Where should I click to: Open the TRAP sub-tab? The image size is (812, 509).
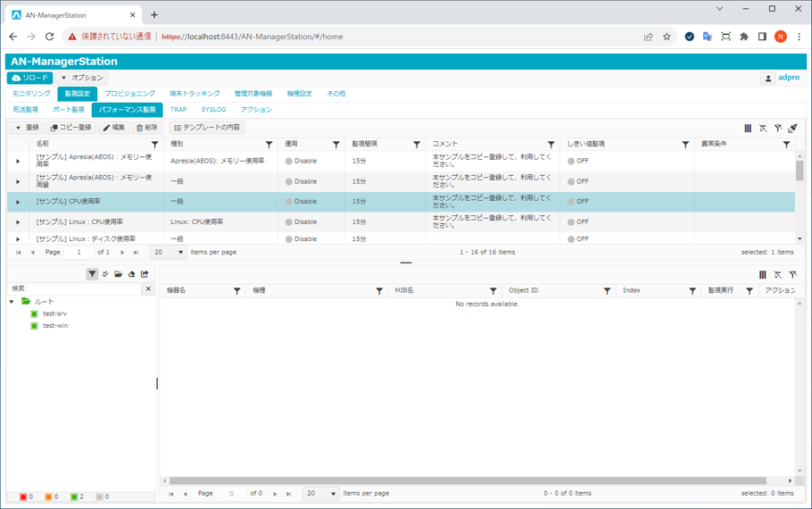coord(178,110)
